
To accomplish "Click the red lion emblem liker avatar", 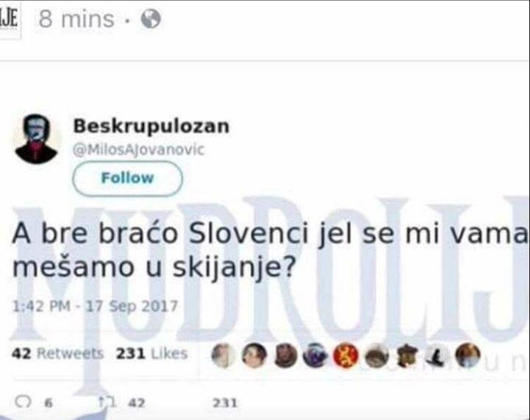I will tap(345, 355).
